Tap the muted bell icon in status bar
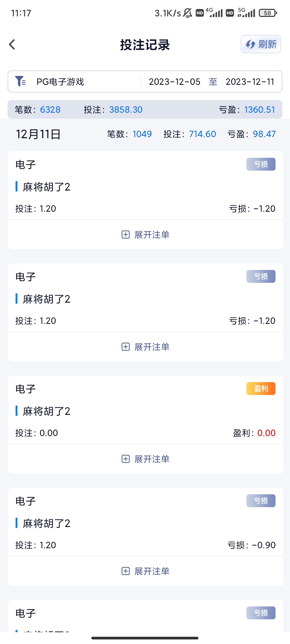Viewport: 290px width, 644px height. click(187, 13)
